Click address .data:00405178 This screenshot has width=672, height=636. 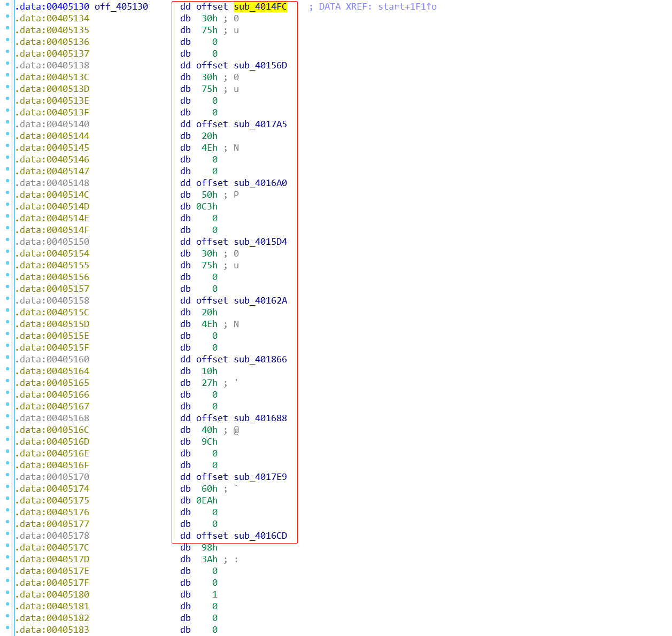pyautogui.click(x=52, y=536)
